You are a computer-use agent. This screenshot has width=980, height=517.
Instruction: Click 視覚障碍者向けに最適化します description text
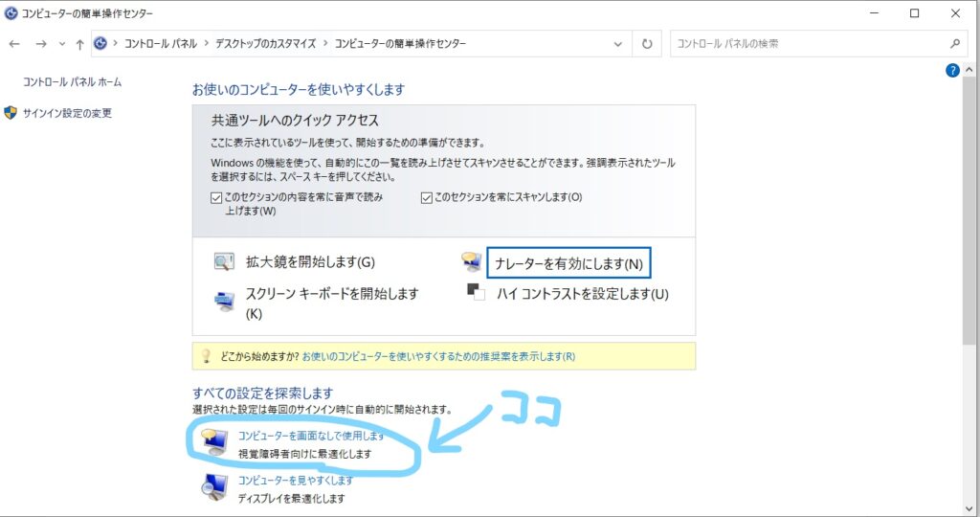tap(304, 454)
